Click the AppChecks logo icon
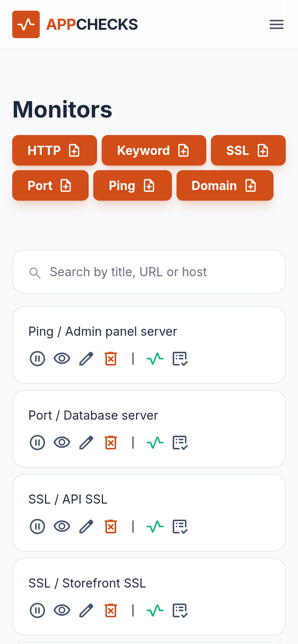298x644 pixels. point(26,24)
